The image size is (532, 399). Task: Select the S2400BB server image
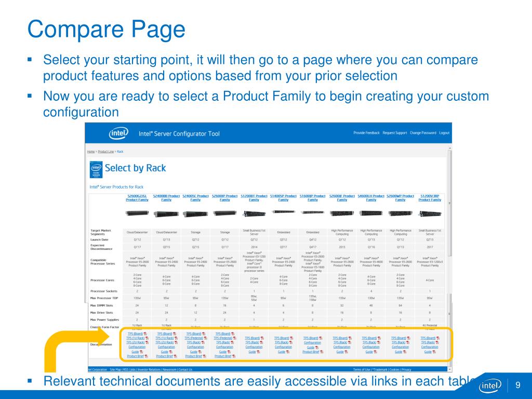coord(166,214)
